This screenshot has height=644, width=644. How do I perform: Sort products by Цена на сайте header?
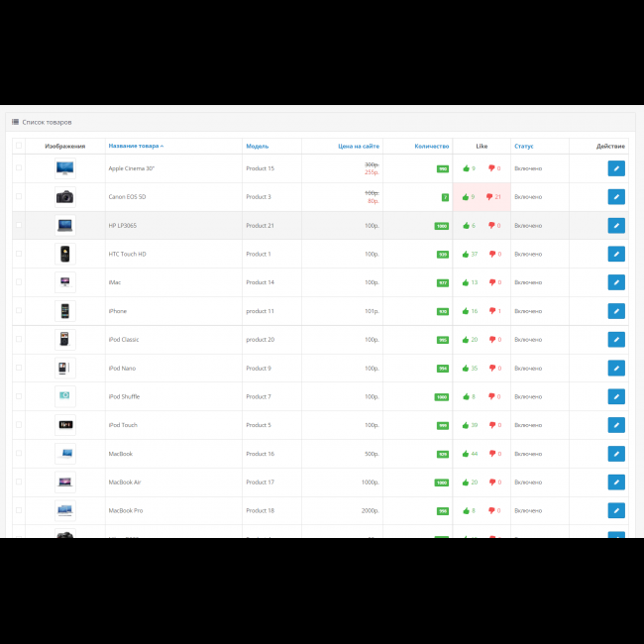tap(358, 146)
